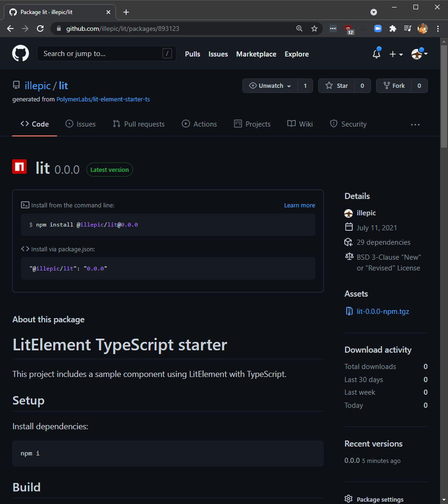The height and width of the screenshot is (504, 448).
Task: Open the Zoom extension icon
Action: pos(378,28)
